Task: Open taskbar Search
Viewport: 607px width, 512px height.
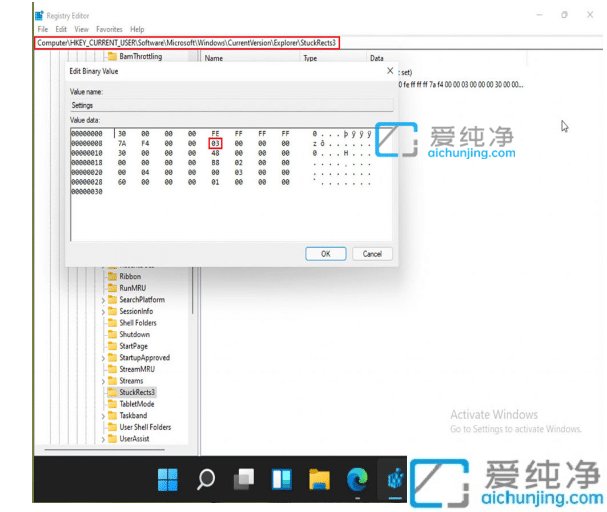Action: pyautogui.click(x=206, y=479)
